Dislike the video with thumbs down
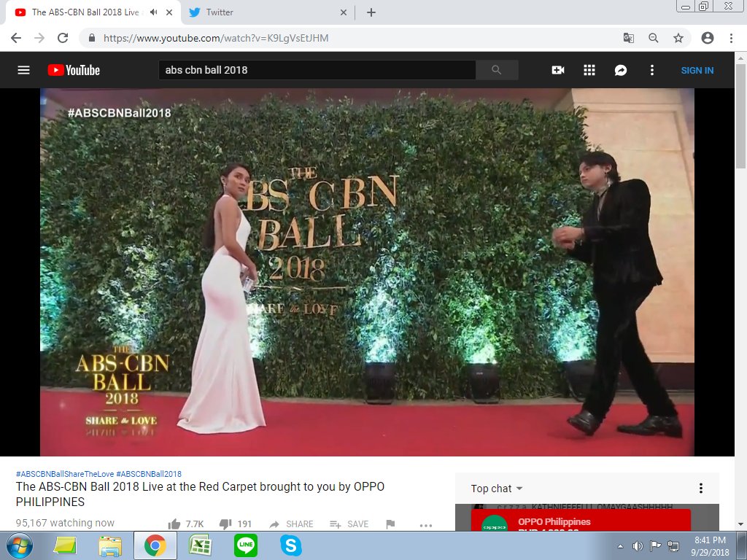This screenshot has width=747, height=560. coord(225,524)
